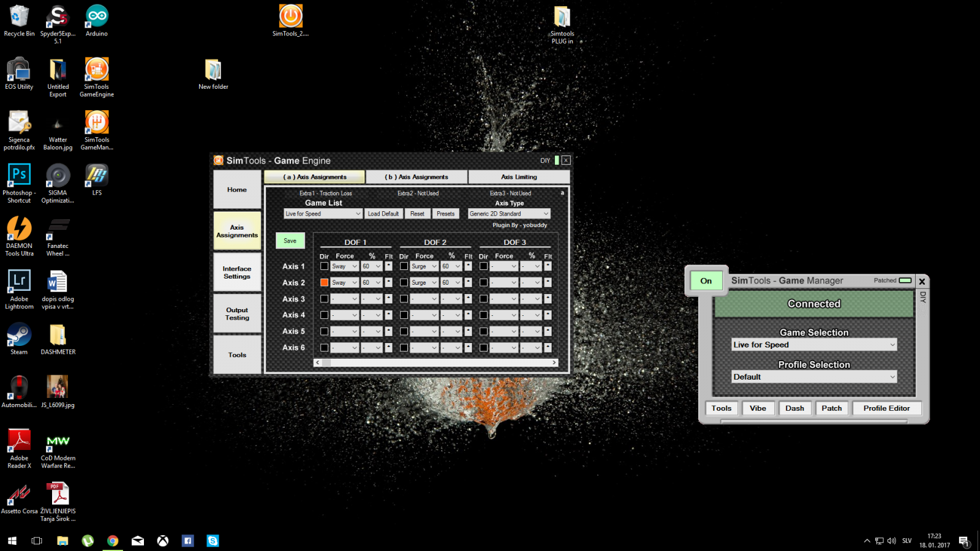
Task: Open Skype from the taskbar
Action: point(213,541)
